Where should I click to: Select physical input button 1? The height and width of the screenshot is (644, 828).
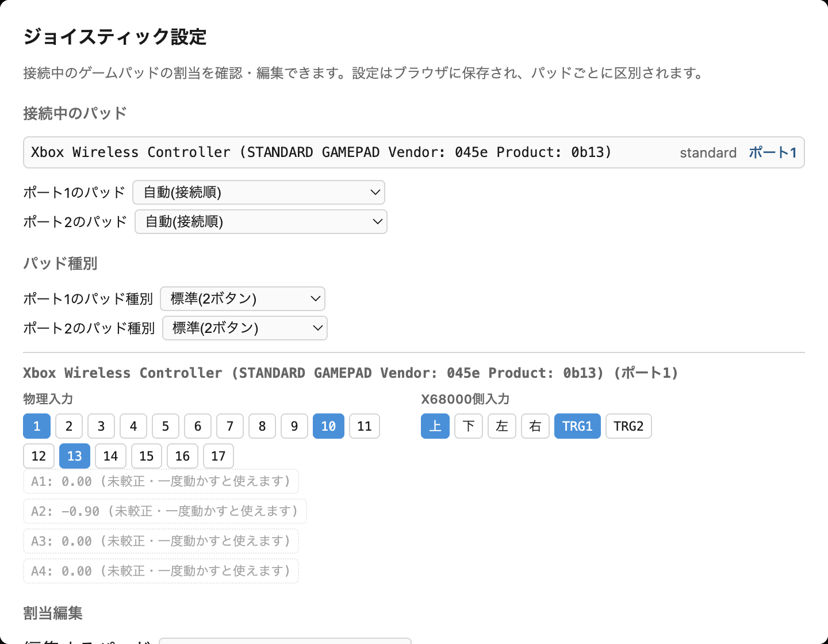pyautogui.click(x=37, y=426)
